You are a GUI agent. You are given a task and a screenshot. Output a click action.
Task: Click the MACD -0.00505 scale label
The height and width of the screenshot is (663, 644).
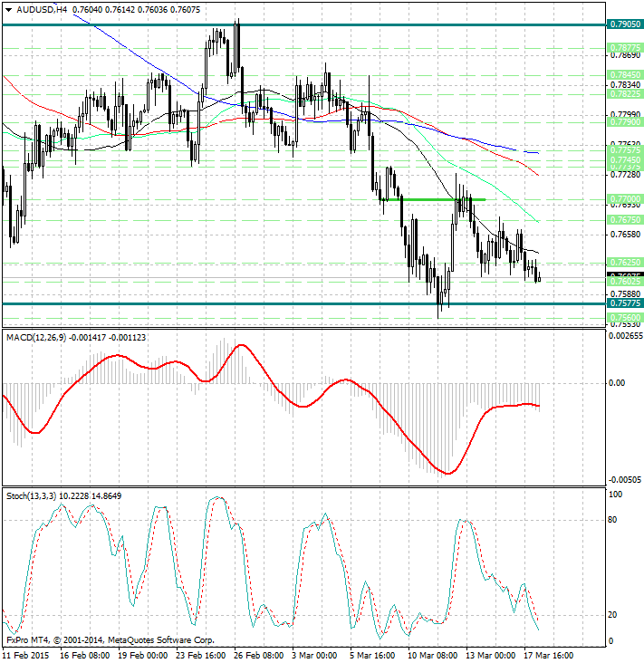tap(623, 480)
